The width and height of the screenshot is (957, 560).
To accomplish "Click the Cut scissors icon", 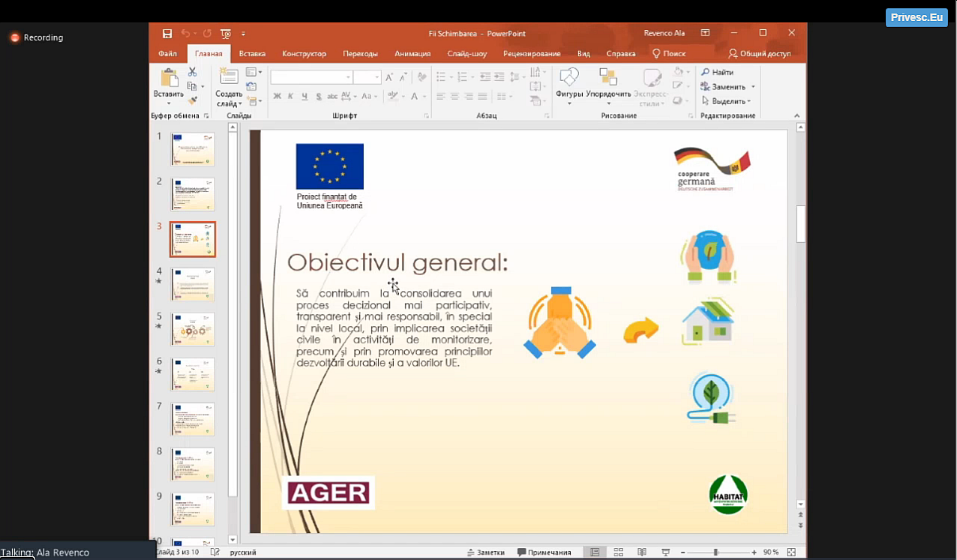I will click(192, 72).
